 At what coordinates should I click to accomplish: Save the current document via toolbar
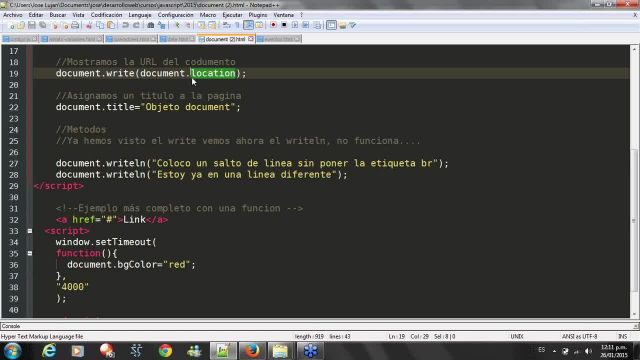31,25
